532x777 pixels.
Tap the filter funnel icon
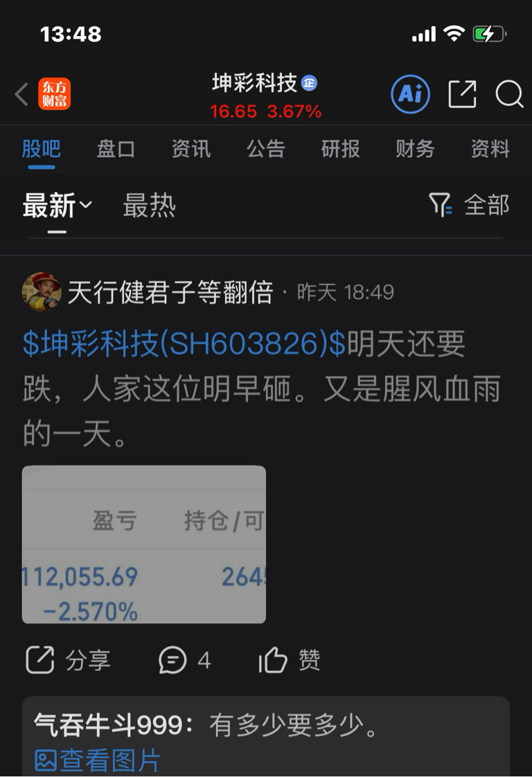point(441,205)
